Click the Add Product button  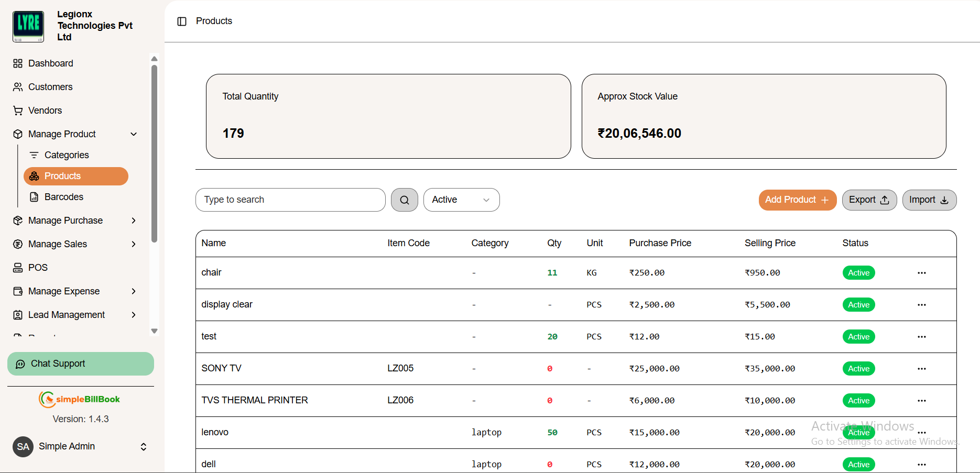pos(797,200)
